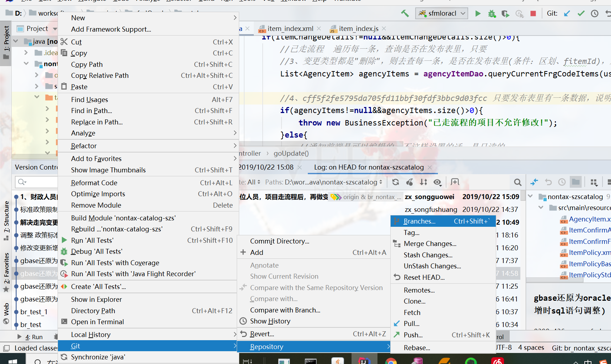Start debugging with the bug icon

[x=492, y=14]
